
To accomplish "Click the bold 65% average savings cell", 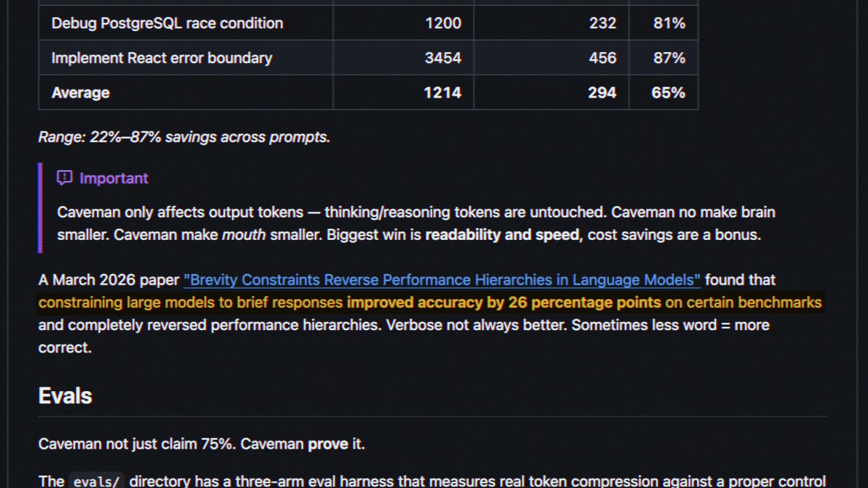I will [668, 93].
